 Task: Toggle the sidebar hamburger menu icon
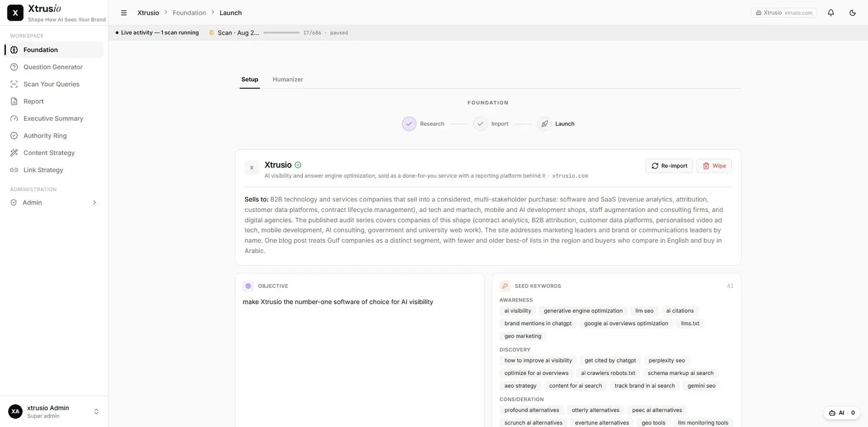124,12
